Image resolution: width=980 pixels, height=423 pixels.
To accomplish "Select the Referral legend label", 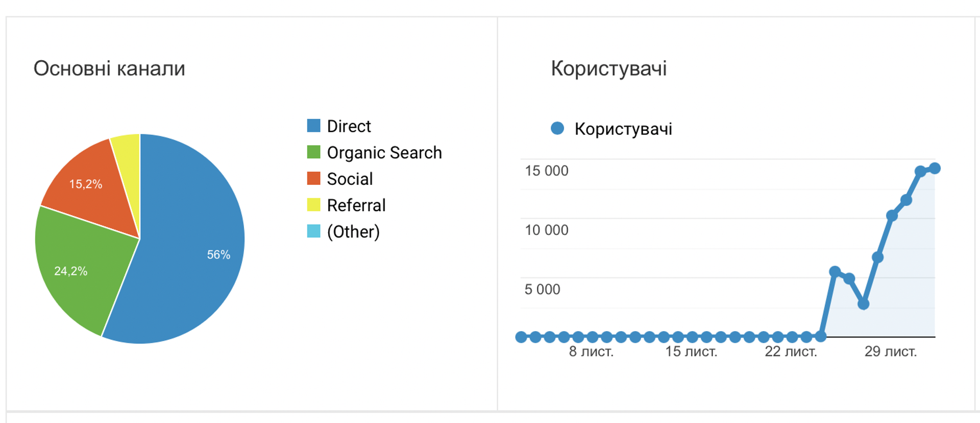I will point(356,205).
